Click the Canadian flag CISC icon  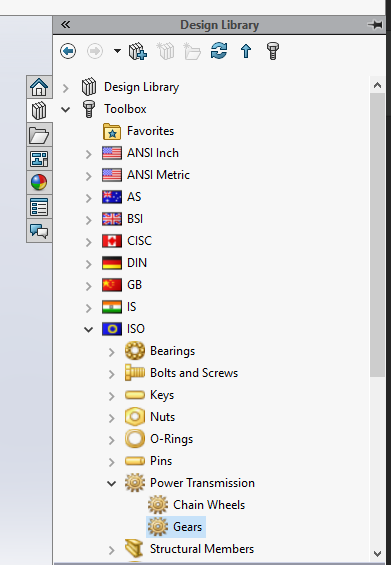[x=112, y=241]
